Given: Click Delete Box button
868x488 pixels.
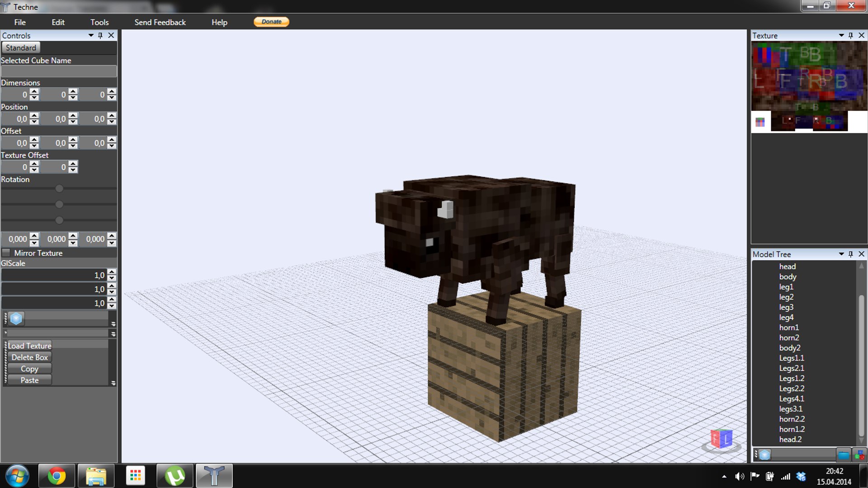Looking at the screenshot, I should tap(29, 357).
